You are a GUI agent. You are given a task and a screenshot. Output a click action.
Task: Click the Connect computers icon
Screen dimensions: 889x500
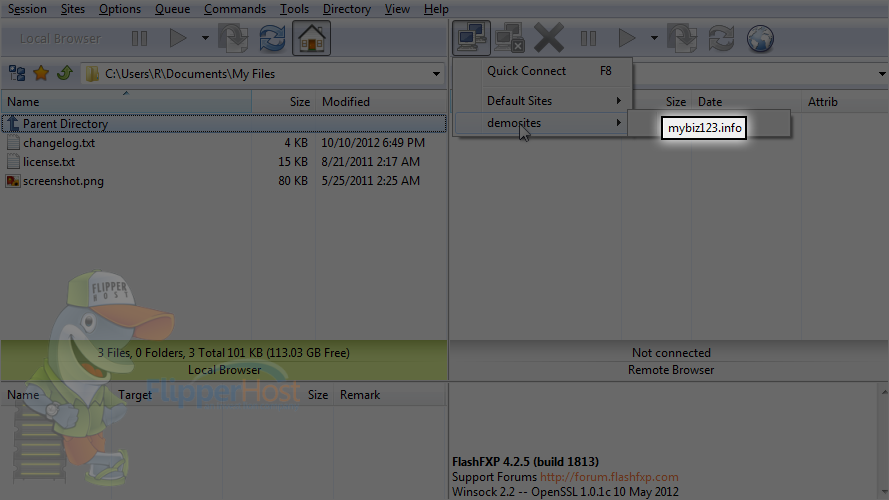point(472,38)
